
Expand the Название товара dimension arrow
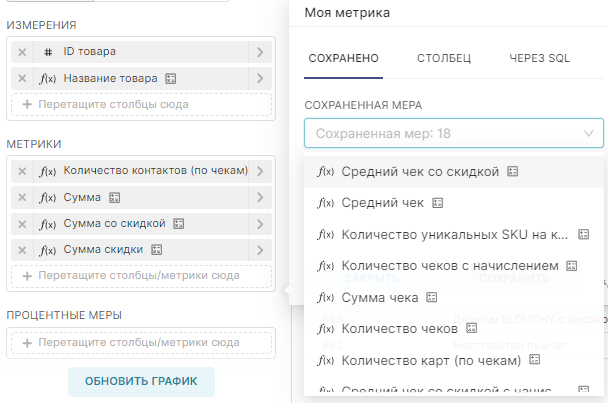point(260,78)
